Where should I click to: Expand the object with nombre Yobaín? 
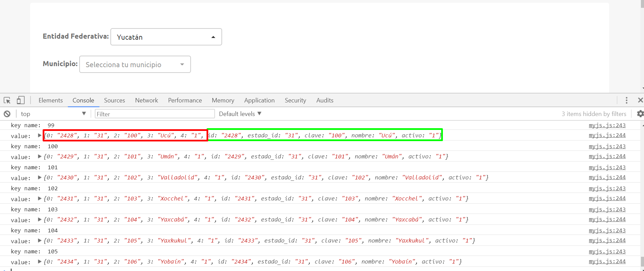pos(40,262)
